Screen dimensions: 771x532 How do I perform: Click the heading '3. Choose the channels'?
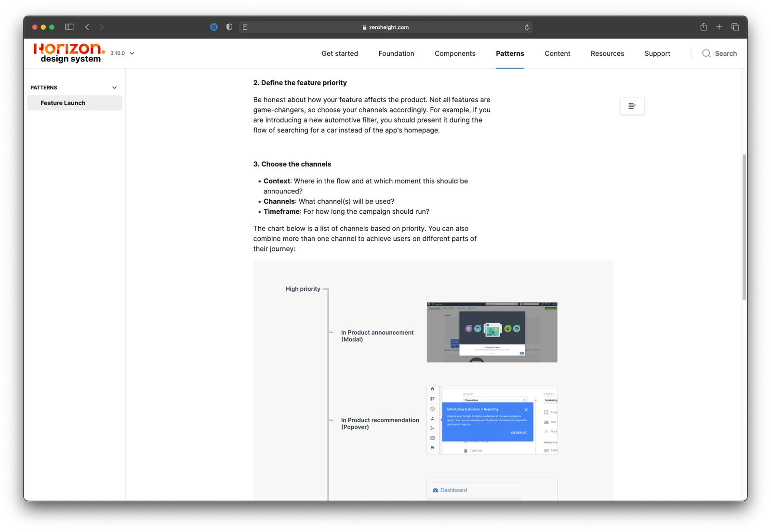point(292,164)
